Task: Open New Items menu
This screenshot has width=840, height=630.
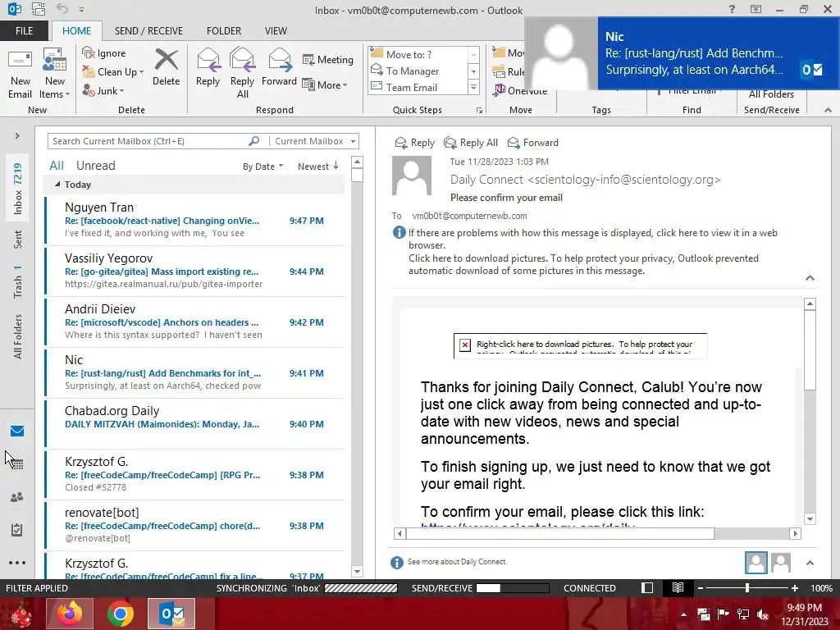Action: [x=55, y=75]
